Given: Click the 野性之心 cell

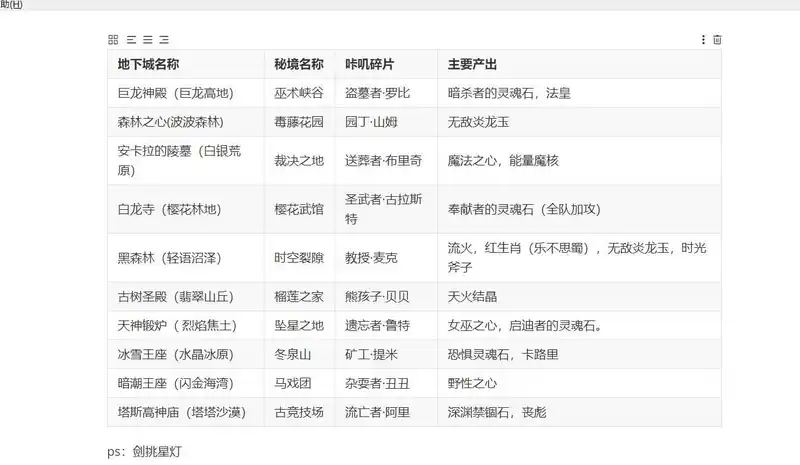Looking at the screenshot, I should click(579, 383).
